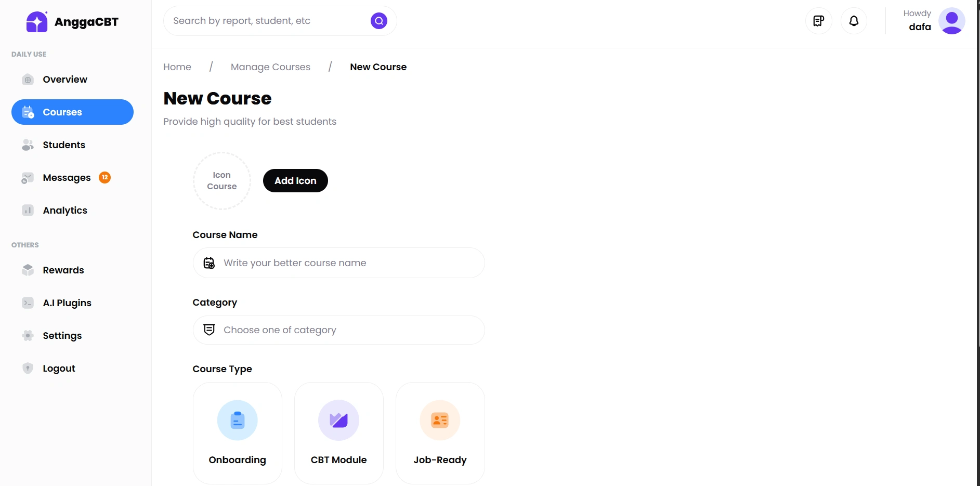The width and height of the screenshot is (980, 486).
Task: Go to Analytics in the sidebar
Action: click(x=65, y=211)
